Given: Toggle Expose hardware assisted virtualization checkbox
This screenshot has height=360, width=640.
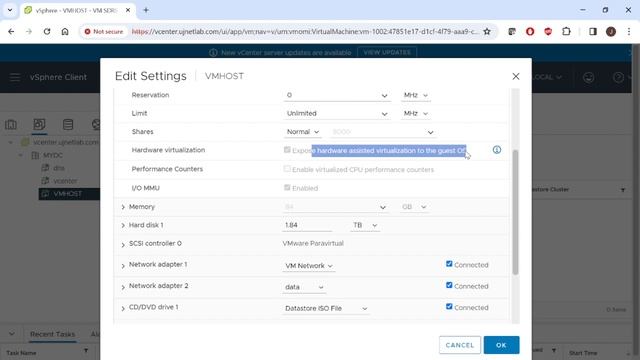Looking at the screenshot, I should point(287,150).
